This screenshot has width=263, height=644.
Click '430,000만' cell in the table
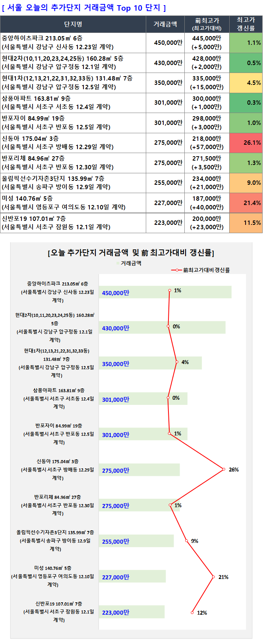(x=165, y=63)
